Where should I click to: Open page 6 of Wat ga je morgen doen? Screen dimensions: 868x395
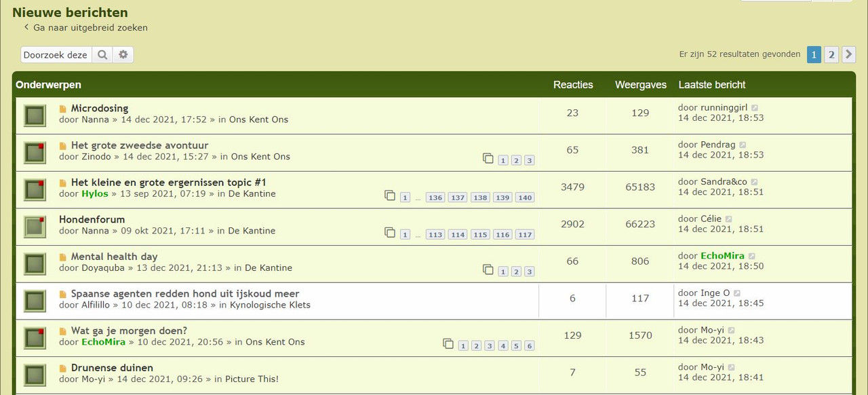coord(530,346)
